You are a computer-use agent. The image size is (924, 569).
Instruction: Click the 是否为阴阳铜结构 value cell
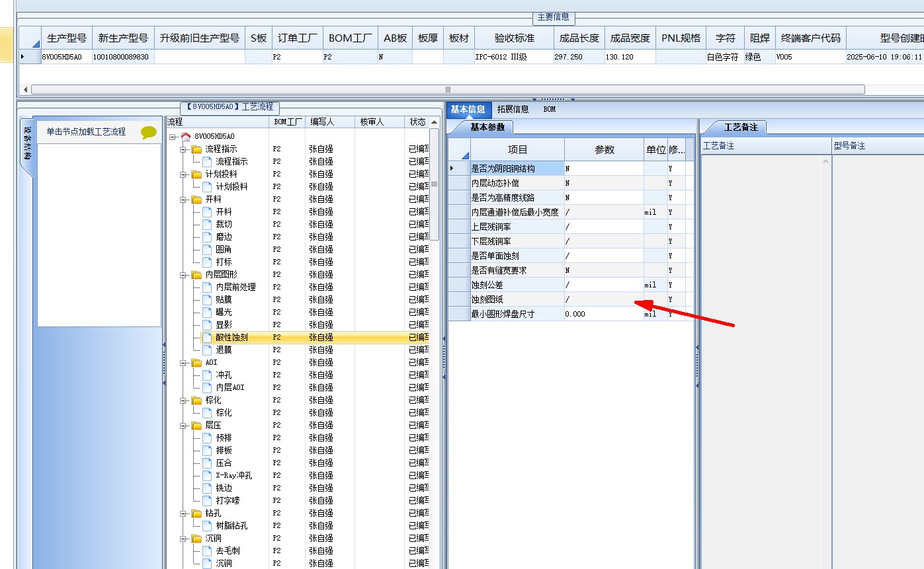tap(604, 169)
